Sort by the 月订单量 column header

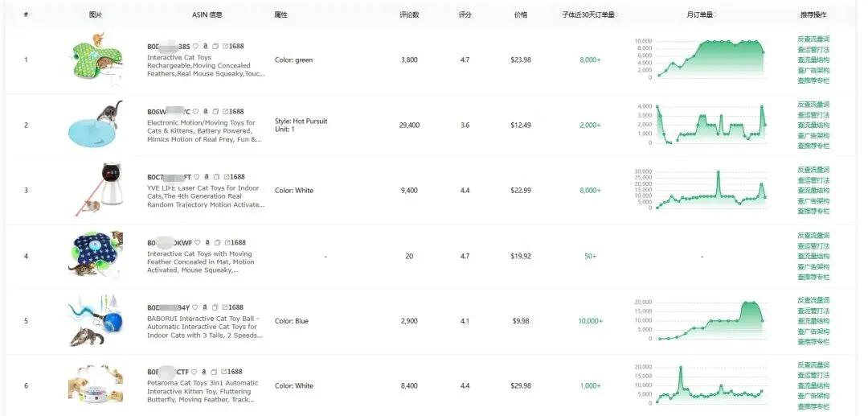700,14
